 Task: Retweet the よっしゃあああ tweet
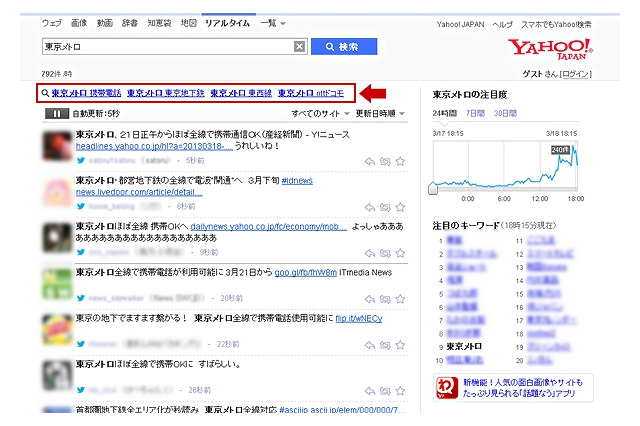385,253
